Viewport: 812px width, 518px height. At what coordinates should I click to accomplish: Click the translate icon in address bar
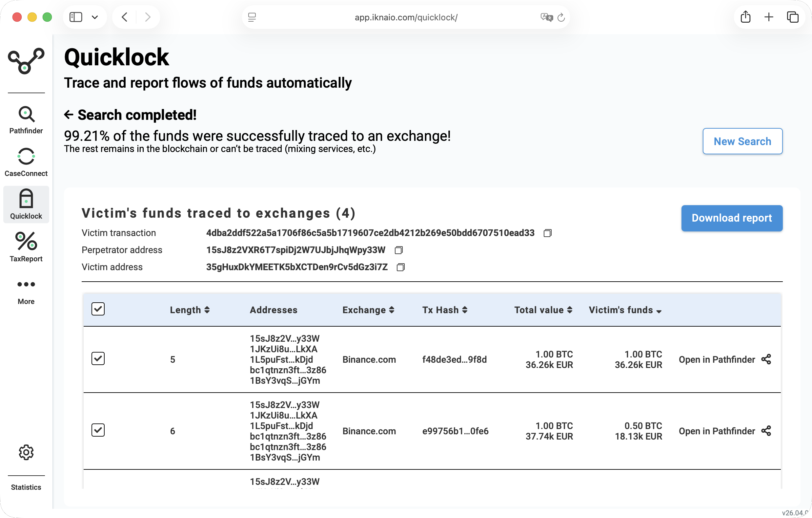tap(547, 17)
